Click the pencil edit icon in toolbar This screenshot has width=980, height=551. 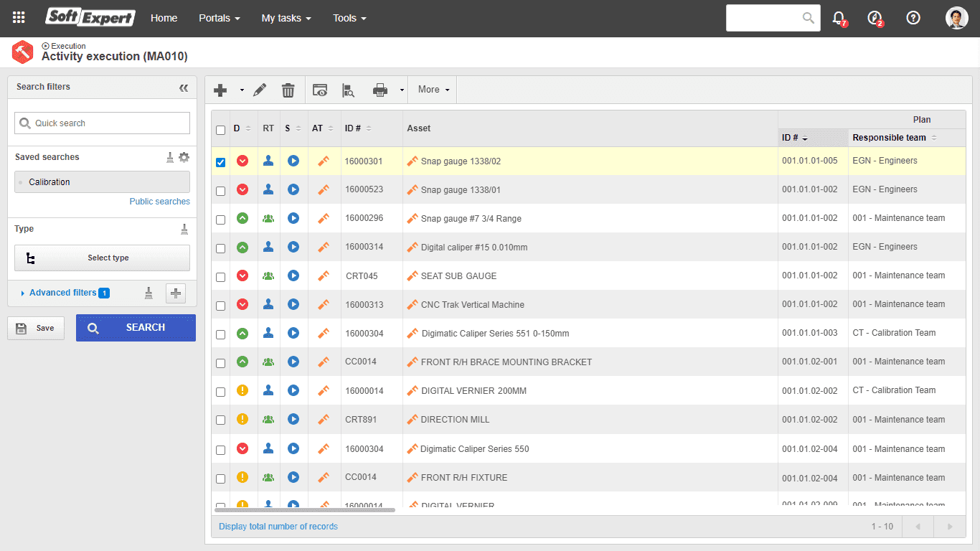pos(260,90)
